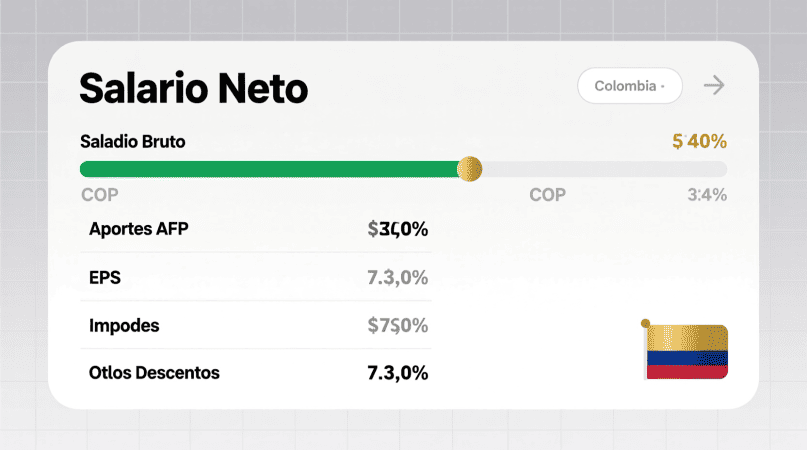Click the Saladio Bruto label
Image resolution: width=807 pixels, height=450 pixels.
click(132, 142)
